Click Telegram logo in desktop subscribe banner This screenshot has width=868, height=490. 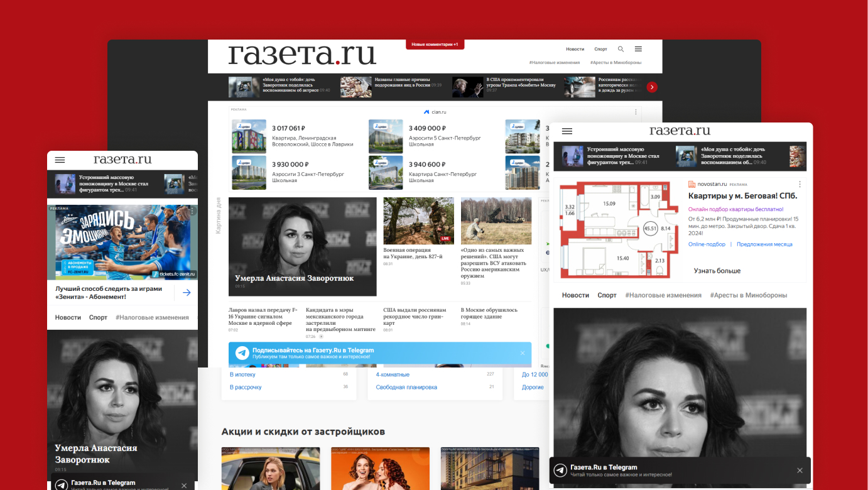pyautogui.click(x=242, y=353)
